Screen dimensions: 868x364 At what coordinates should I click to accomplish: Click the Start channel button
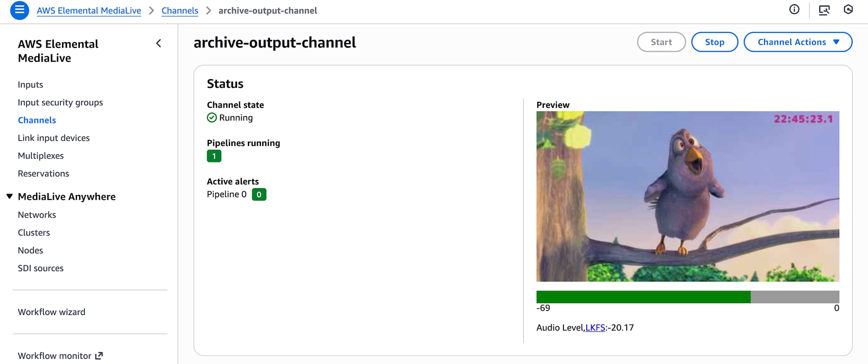[661, 42]
